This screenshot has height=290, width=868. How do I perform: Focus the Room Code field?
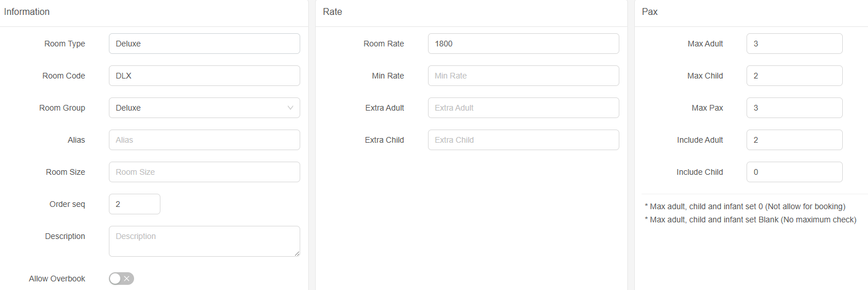click(204, 76)
